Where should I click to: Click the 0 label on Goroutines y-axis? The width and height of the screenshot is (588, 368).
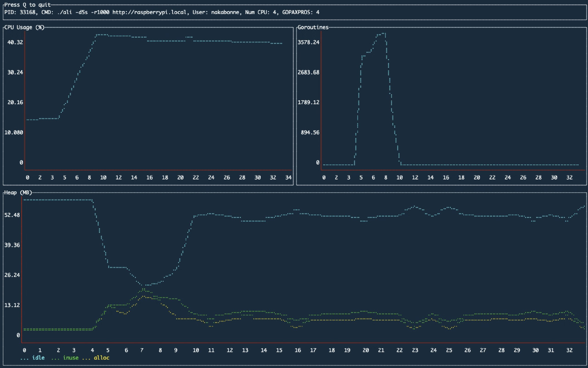(x=318, y=163)
